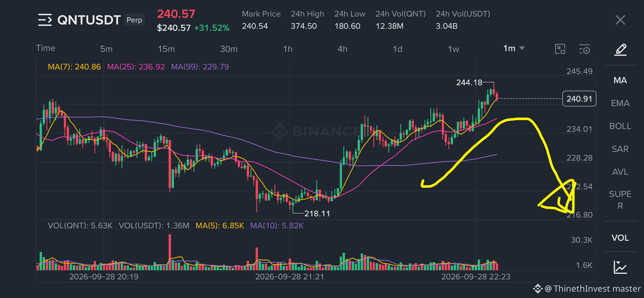Enable the AVL indicator
644x298 pixels.
[620, 172]
